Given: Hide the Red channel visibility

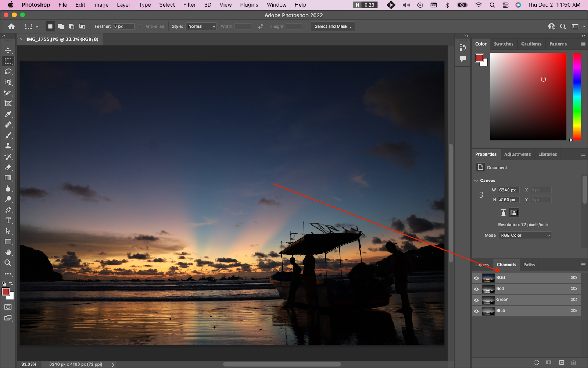Looking at the screenshot, I should click(476, 289).
